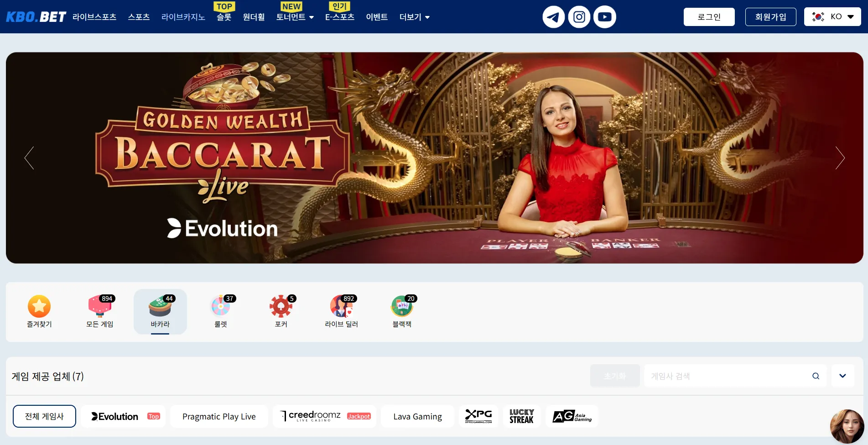Open the Golden Wealth Baccarat banner
The width and height of the screenshot is (868, 445).
(434, 157)
